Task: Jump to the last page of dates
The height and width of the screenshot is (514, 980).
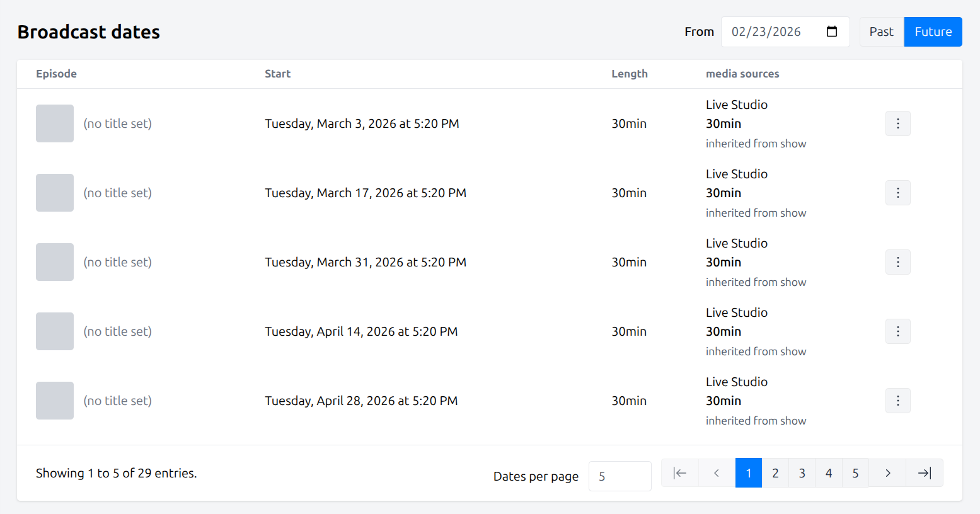Action: point(925,473)
